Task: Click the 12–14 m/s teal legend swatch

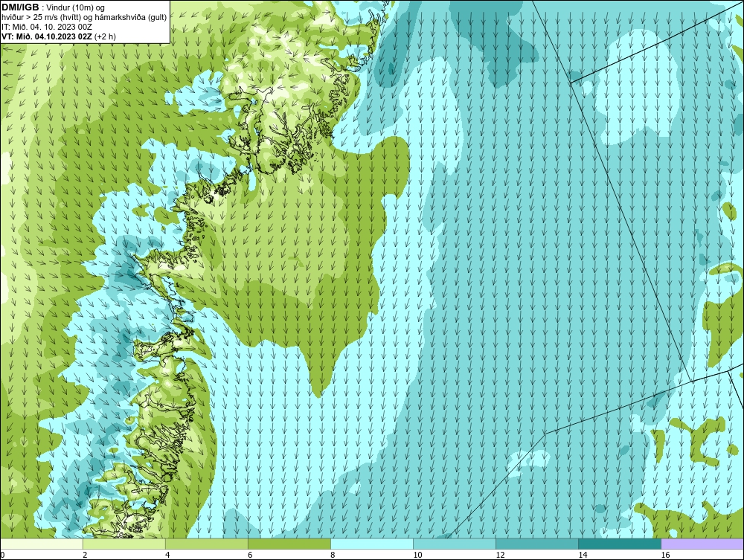Action: 537,544
